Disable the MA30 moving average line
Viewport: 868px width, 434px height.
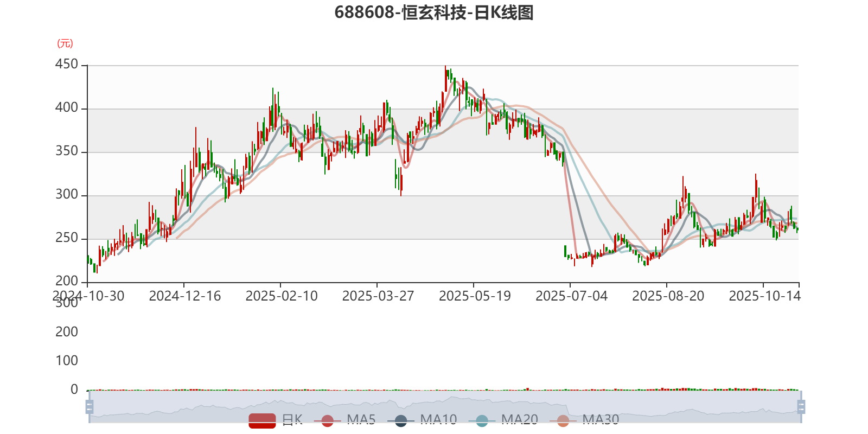tap(584, 420)
